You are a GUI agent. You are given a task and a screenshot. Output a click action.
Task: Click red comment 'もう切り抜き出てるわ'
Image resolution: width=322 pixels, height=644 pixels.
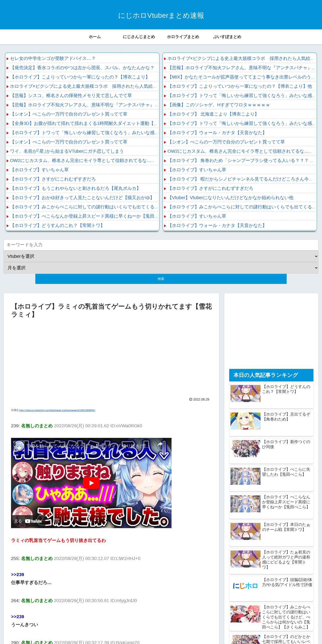pyautogui.click(x=58, y=540)
